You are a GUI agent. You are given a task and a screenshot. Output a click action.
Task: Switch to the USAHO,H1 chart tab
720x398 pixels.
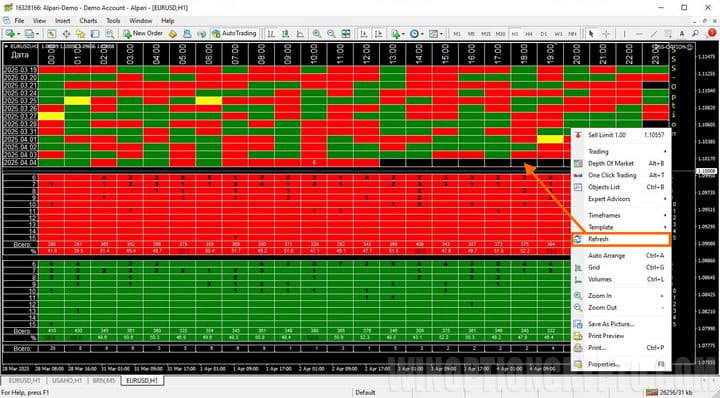click(x=67, y=381)
